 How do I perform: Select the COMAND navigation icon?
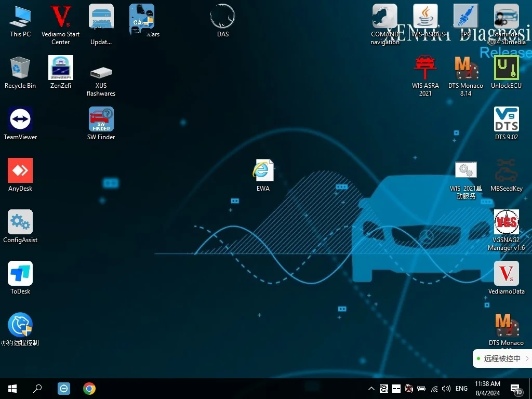pyautogui.click(x=385, y=25)
